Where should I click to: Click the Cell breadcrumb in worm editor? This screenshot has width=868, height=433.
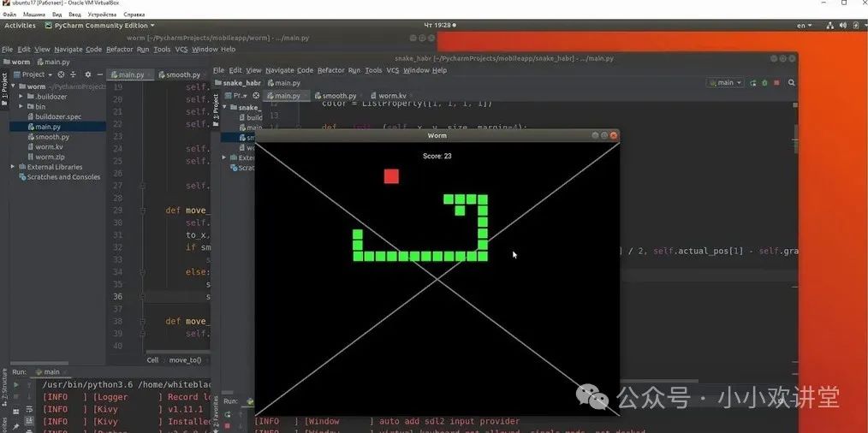tap(152, 360)
